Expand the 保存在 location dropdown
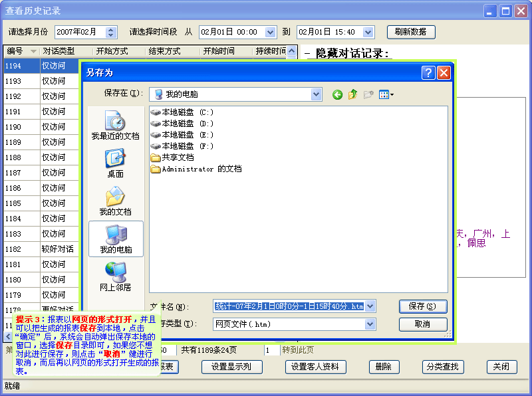 317,94
